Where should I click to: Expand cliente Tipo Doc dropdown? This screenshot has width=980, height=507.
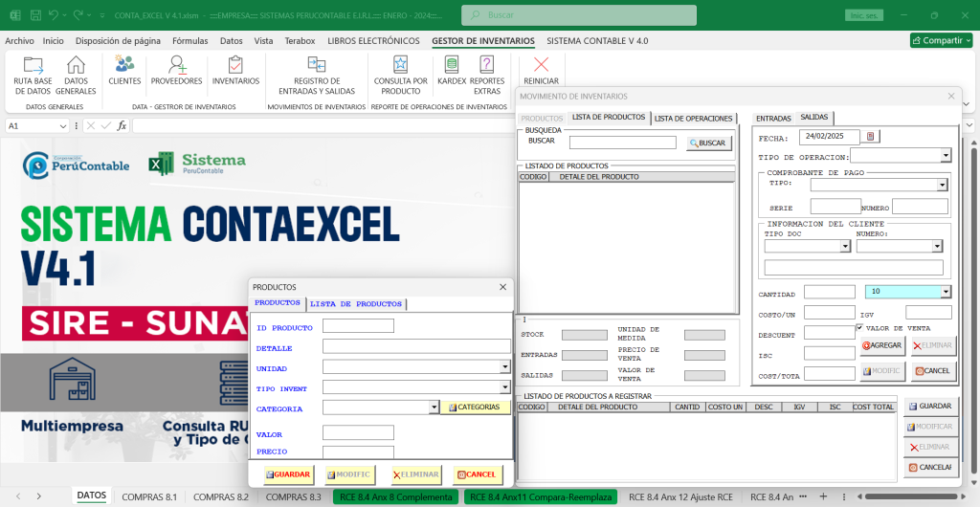click(x=845, y=246)
